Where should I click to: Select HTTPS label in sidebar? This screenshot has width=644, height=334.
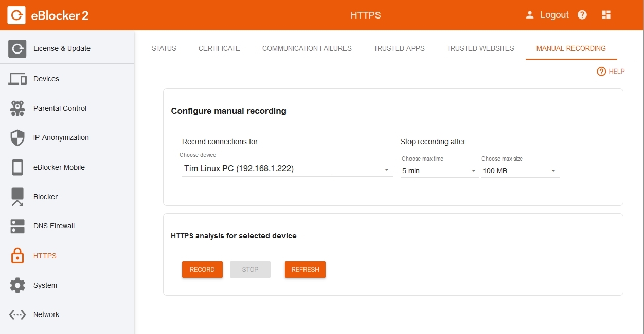(45, 256)
